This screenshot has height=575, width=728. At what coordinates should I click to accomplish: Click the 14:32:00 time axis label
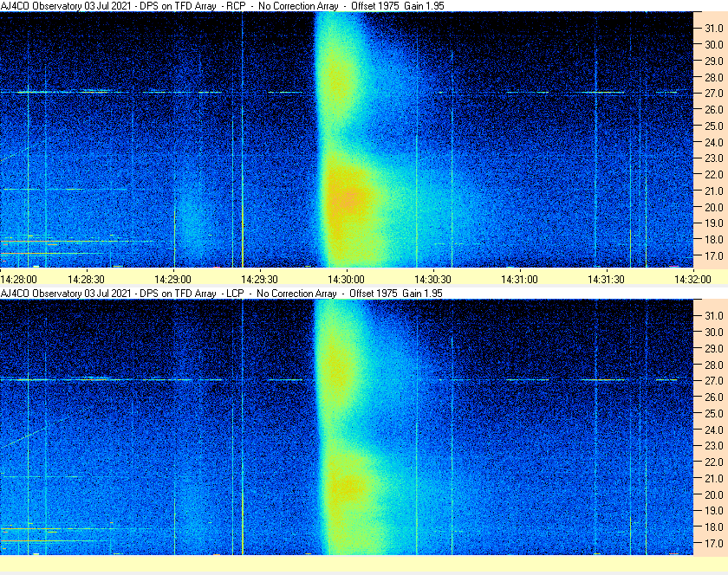click(692, 280)
